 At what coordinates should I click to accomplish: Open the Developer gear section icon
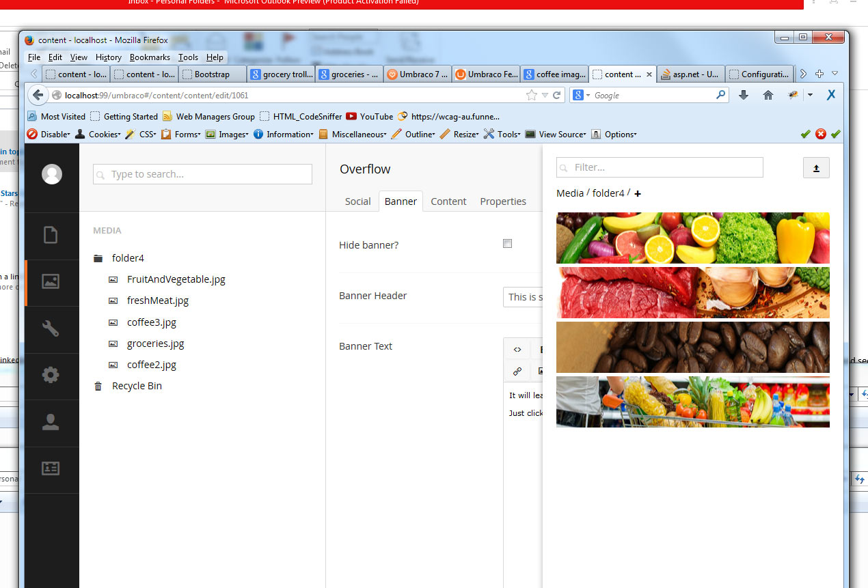pos(51,375)
